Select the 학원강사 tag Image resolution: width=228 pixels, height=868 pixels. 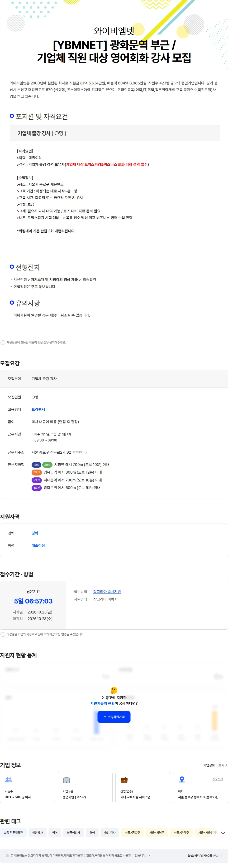(x=37, y=833)
